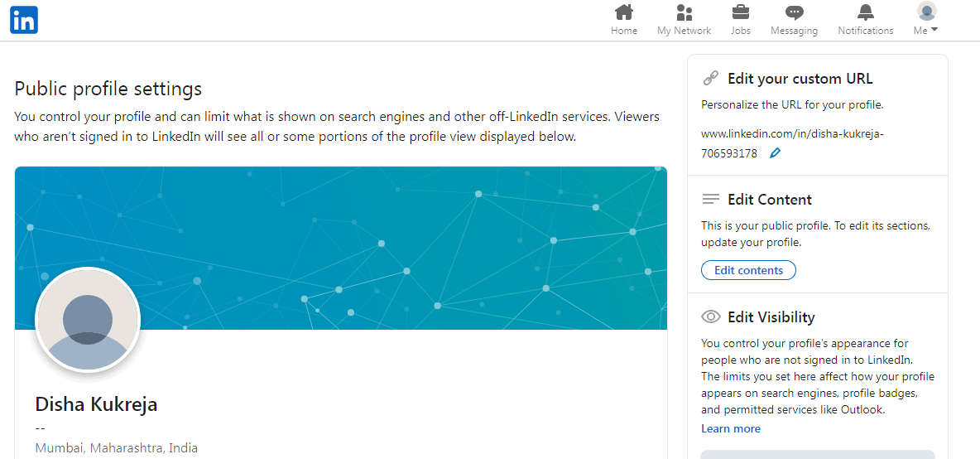Open the Jobs briefcase icon
The height and width of the screenshot is (459, 980).
click(x=741, y=12)
